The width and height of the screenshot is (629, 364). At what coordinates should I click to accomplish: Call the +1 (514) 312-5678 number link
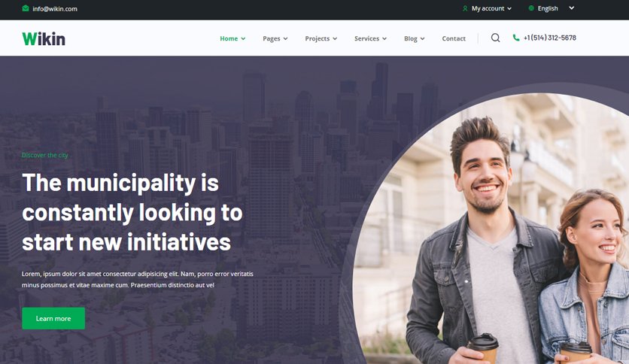coord(549,38)
